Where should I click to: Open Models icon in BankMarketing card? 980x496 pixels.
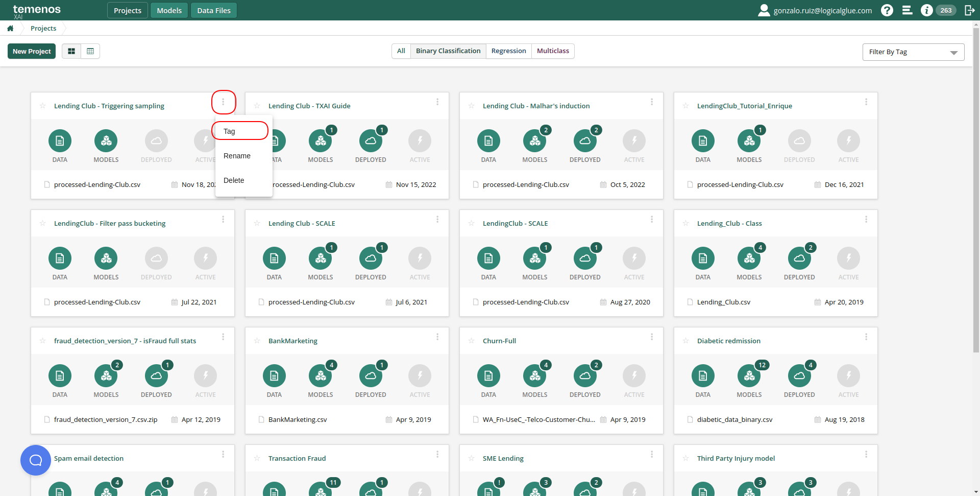click(321, 376)
